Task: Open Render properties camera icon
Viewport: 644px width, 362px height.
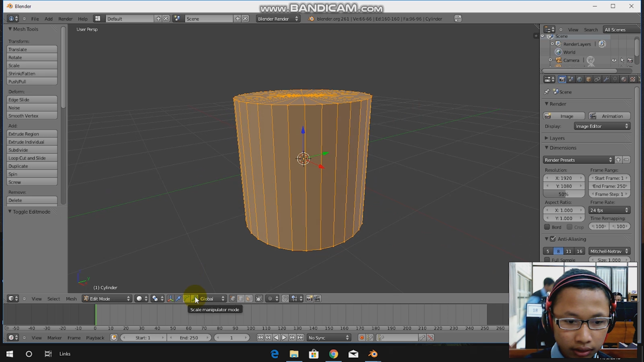Action: 562,79
